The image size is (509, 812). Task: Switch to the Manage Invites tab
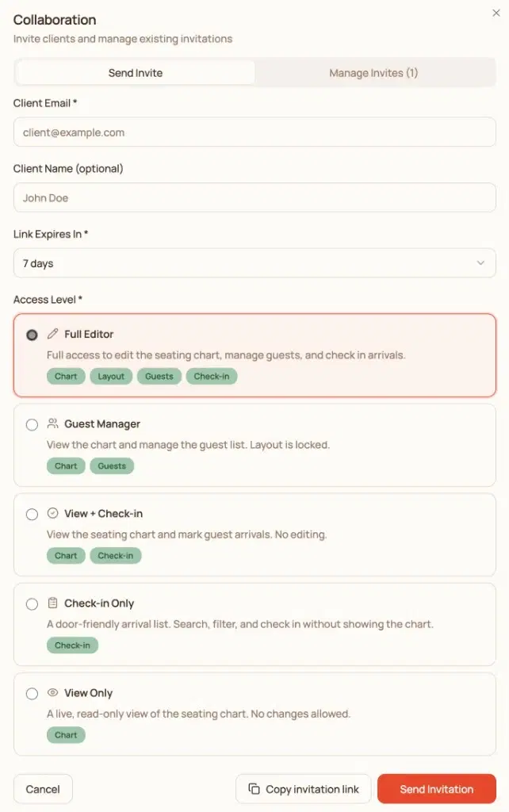373,72
